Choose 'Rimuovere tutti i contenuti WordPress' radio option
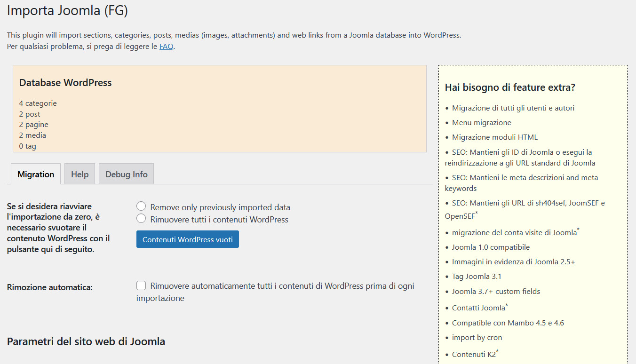This screenshot has width=636, height=364. pyautogui.click(x=141, y=219)
